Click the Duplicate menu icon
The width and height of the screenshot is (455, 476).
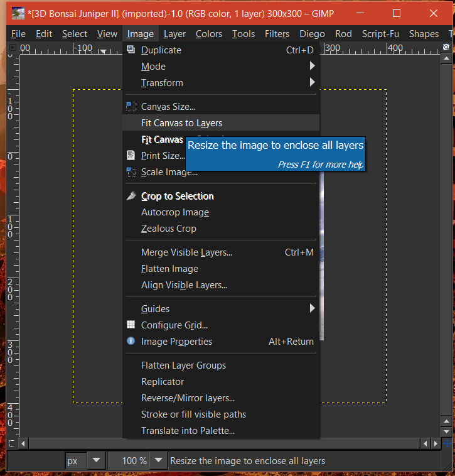(x=131, y=50)
